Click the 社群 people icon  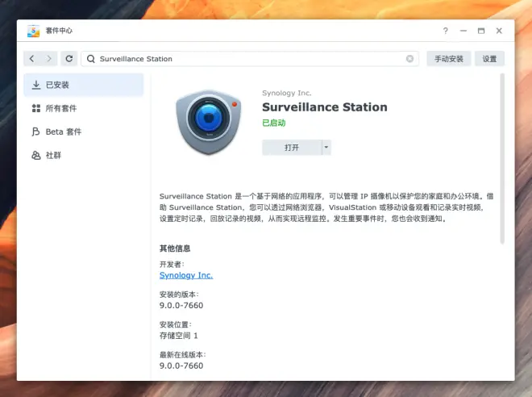36,155
